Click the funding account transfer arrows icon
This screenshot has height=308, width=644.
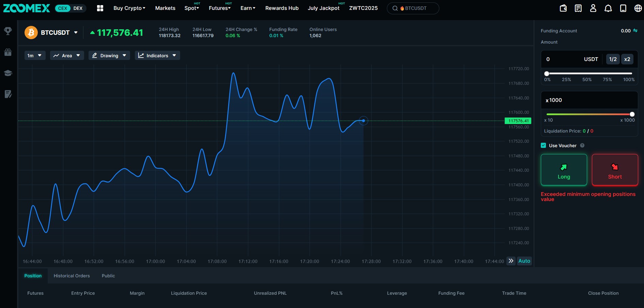pyautogui.click(x=635, y=31)
